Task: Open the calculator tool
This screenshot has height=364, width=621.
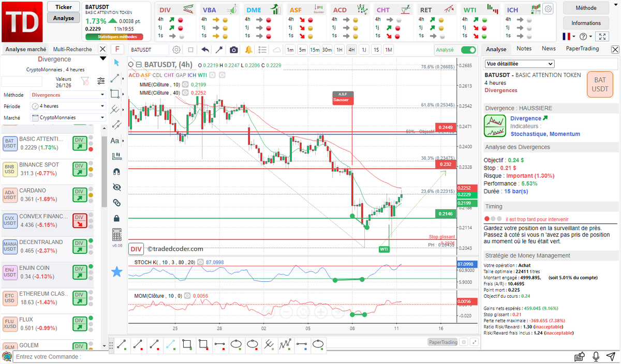Action: click(117, 235)
